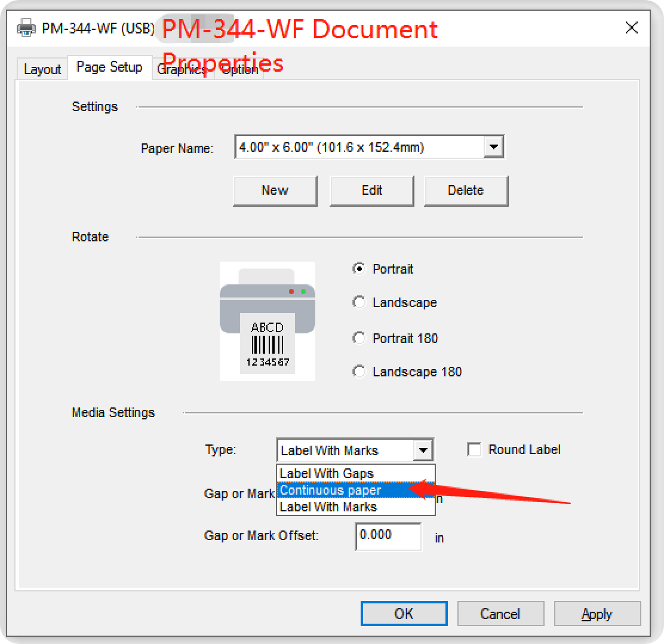The image size is (664, 644).
Task: Click the Paper Name label
Action: point(177,148)
